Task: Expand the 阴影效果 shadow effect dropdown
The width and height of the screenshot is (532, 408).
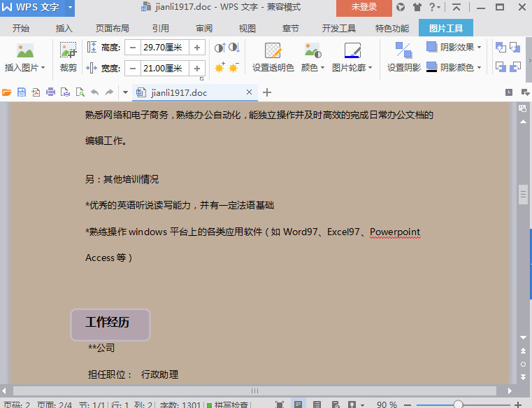Action: pos(479,47)
